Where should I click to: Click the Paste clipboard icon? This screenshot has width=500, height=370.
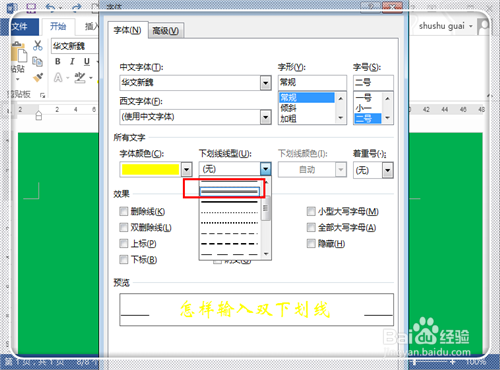(x=19, y=52)
